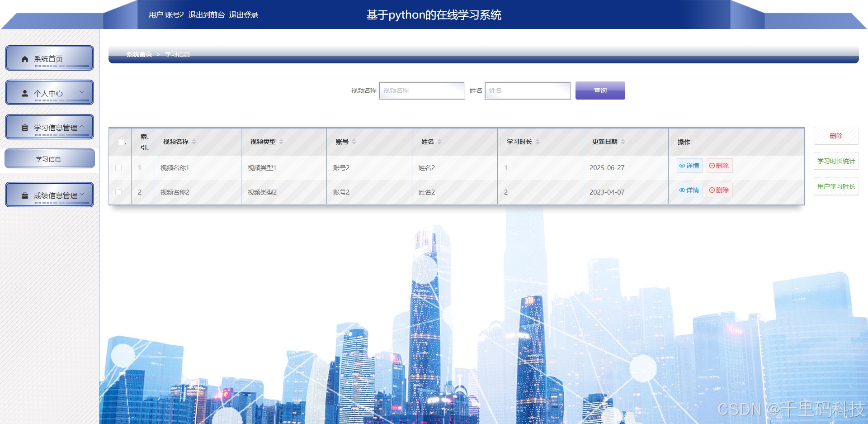This screenshot has height=424, width=868.
Task: Sort by 账号 column arrows
Action: click(354, 142)
